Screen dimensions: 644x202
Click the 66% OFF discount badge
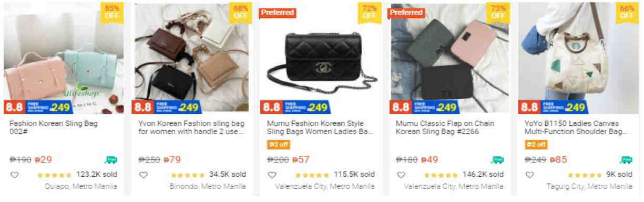pyautogui.click(x=627, y=12)
